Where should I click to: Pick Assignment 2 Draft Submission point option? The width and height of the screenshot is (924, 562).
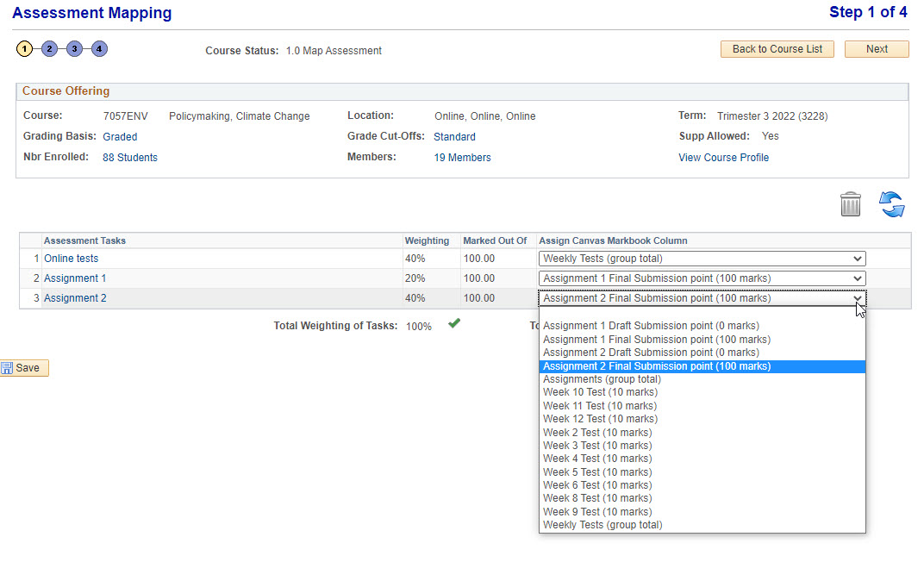pyautogui.click(x=651, y=353)
